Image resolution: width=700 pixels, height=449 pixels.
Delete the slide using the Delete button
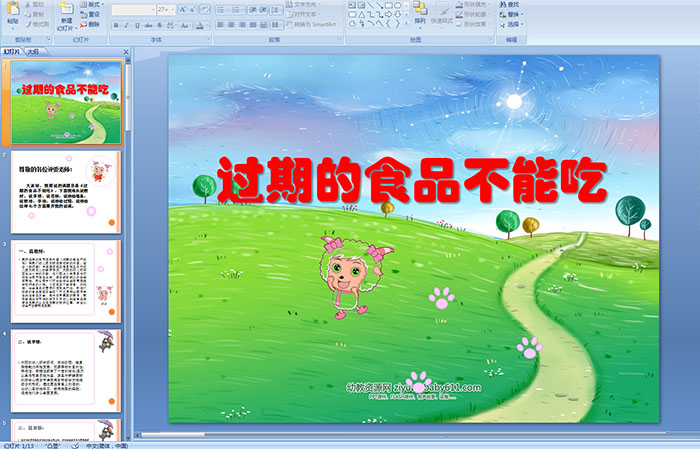90,24
